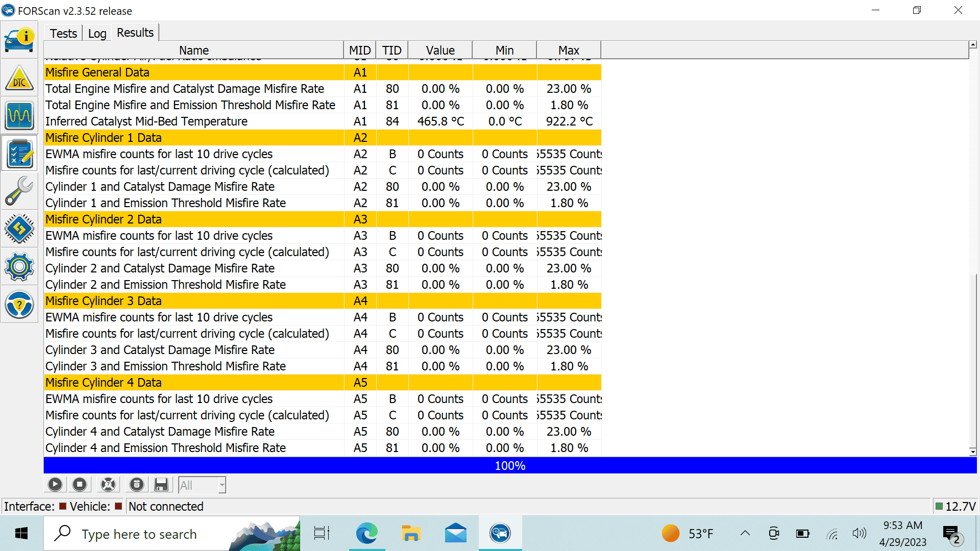The image size is (980, 551).
Task: Click the TID column header
Action: 392,50
